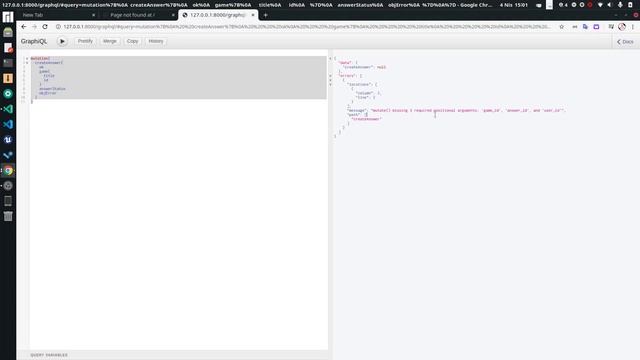Open the file manager dock icon
The width and height of the screenshot is (640, 360).
click(8, 32)
